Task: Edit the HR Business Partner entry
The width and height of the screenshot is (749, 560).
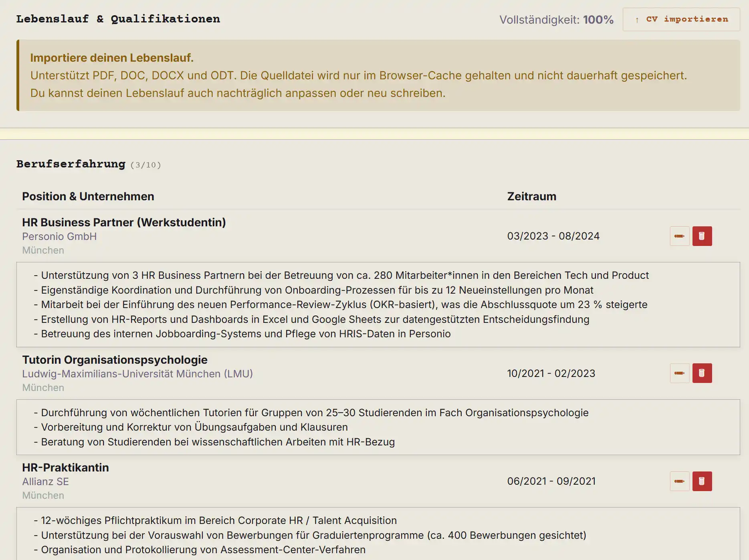Action: click(x=680, y=236)
